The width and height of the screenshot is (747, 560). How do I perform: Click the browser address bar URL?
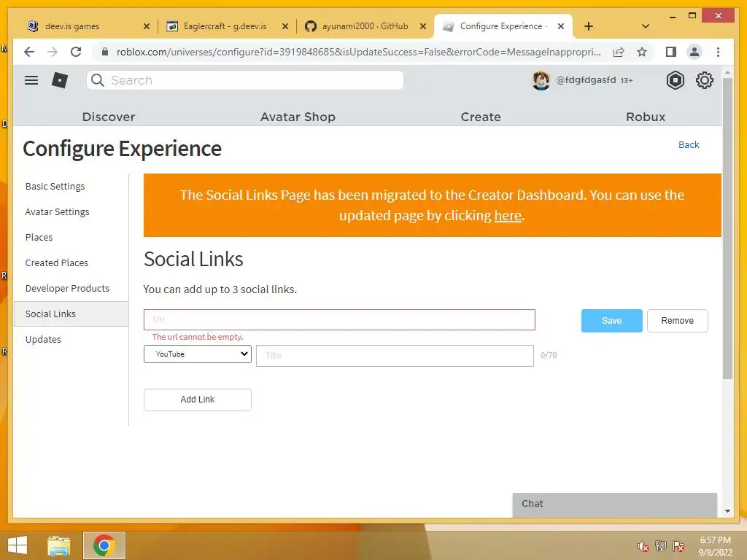(358, 52)
